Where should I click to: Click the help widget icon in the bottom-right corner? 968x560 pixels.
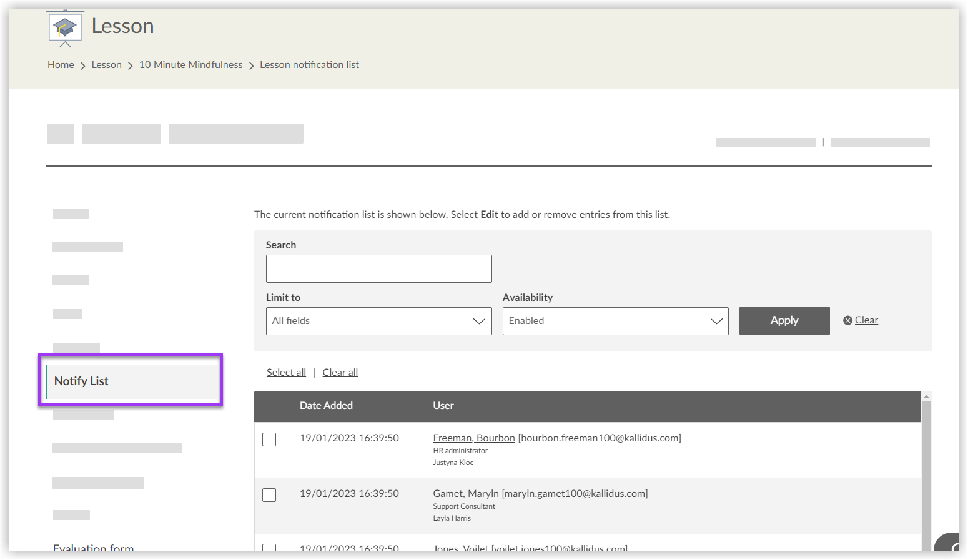(951, 544)
